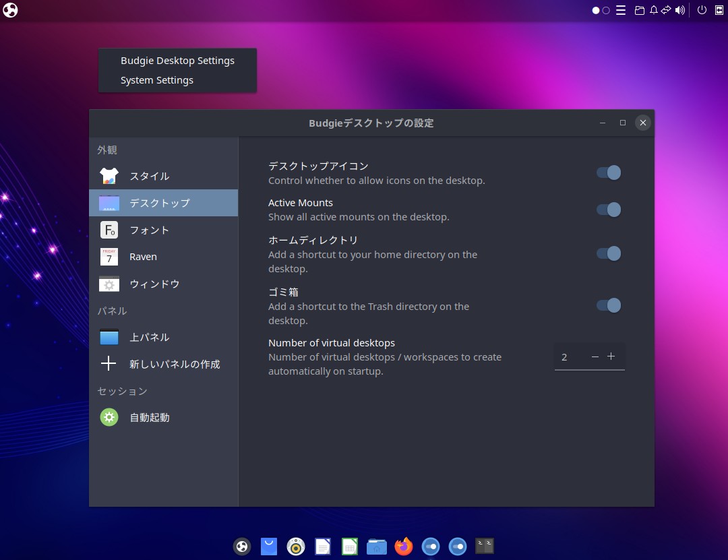The height and width of the screenshot is (560, 728).
Task: Open the フォント sidebar page
Action: coord(163,230)
